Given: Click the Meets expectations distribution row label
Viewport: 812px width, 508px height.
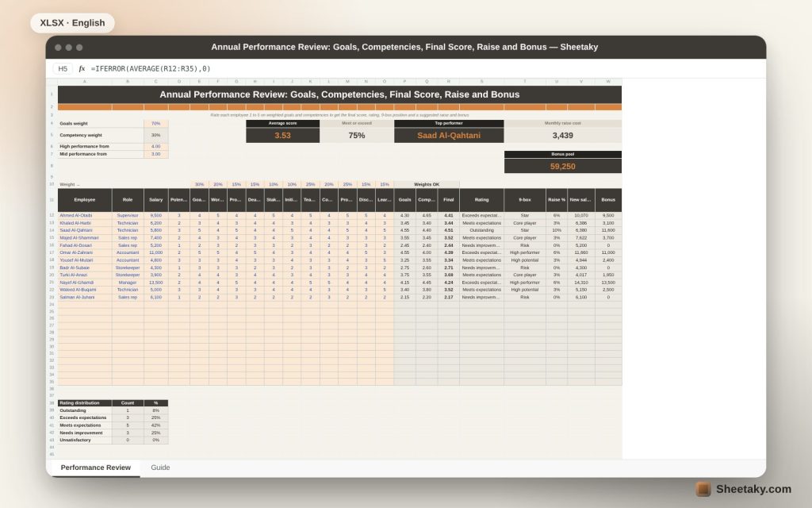Looking at the screenshot, I should coord(84,425).
